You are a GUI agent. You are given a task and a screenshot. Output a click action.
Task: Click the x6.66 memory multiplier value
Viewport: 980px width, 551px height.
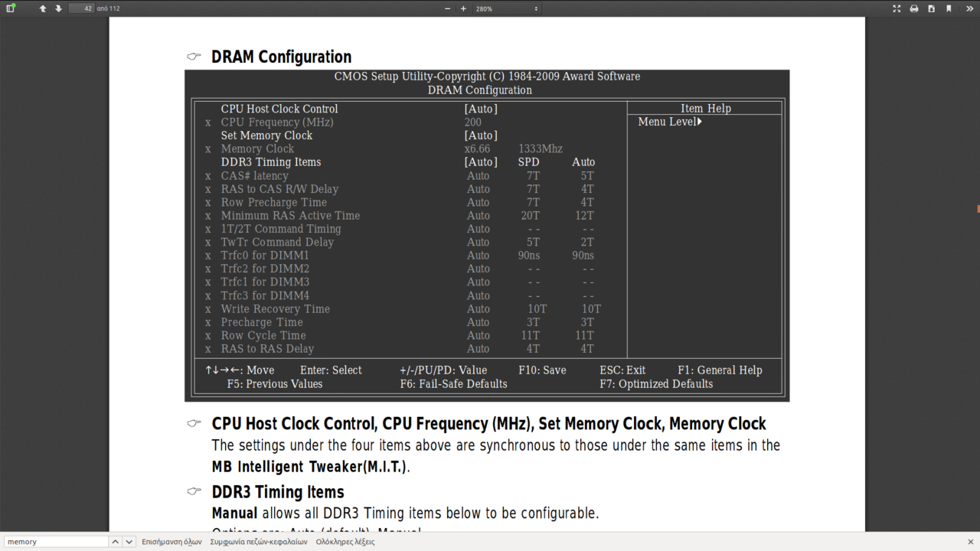click(477, 148)
